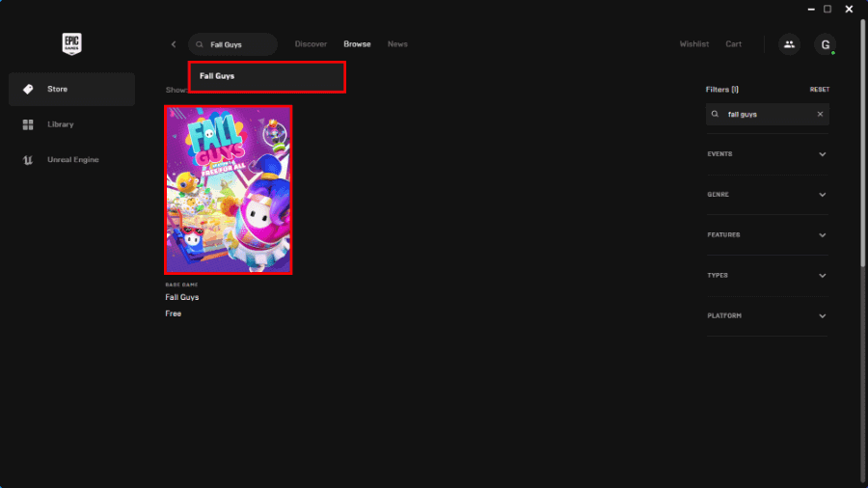
Task: Switch to the Browse tab
Action: click(357, 44)
